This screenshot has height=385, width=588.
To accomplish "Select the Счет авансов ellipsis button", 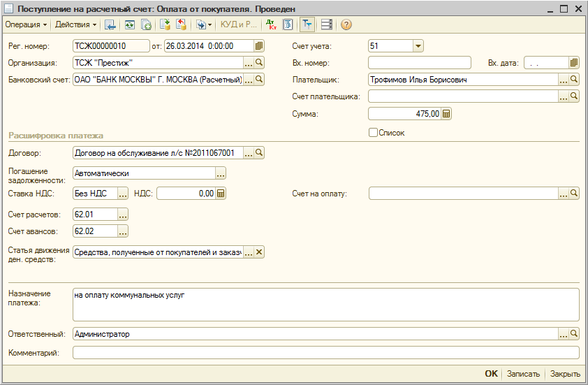I will [x=123, y=231].
